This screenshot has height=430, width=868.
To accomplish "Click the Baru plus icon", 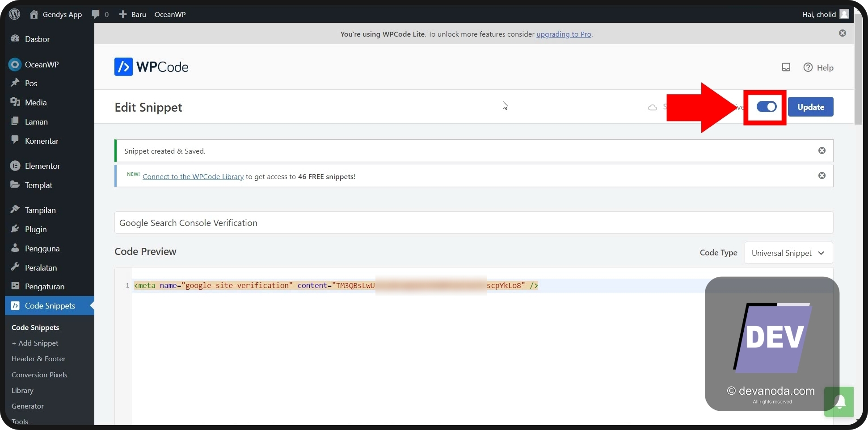I will pyautogui.click(x=123, y=14).
